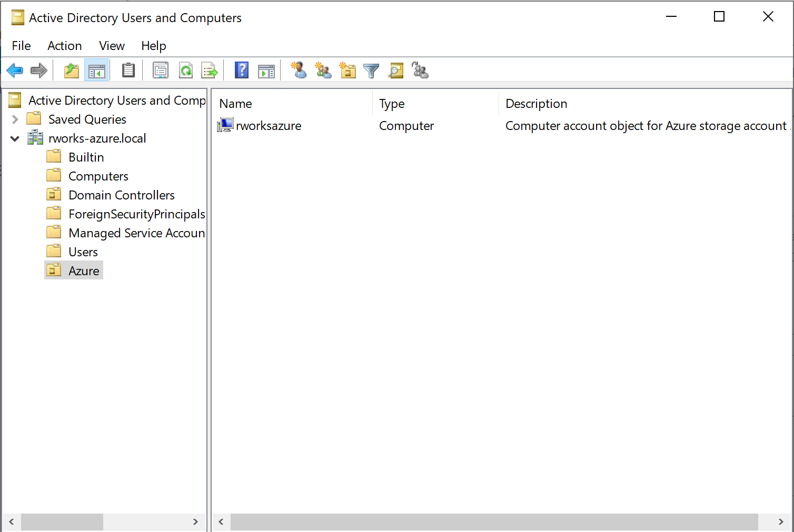
Task: Go up one level with folder icon
Action: click(72, 70)
